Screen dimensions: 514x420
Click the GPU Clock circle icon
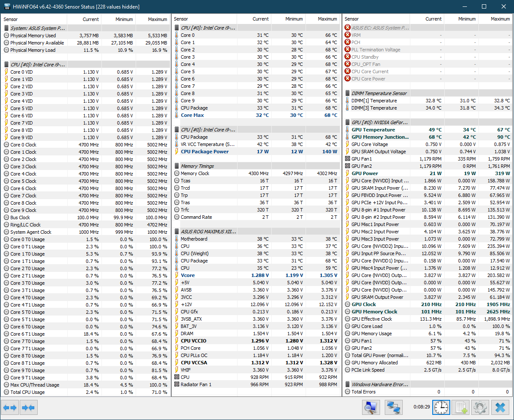tap(348, 304)
